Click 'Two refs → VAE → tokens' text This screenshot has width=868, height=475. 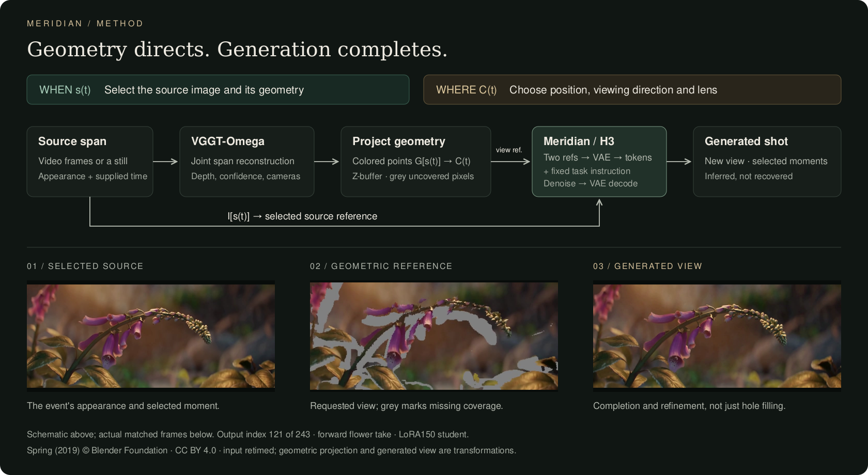tap(598, 157)
